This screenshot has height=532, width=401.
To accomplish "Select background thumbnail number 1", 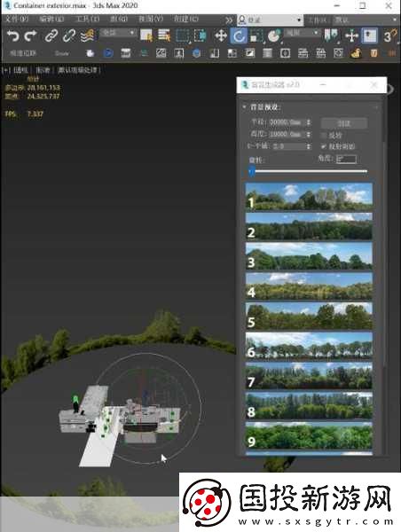I will click(x=309, y=197).
